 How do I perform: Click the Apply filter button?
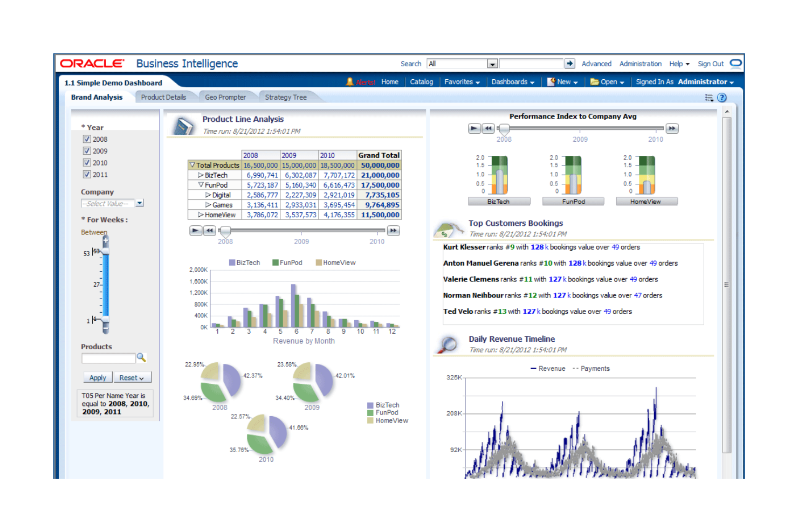[97, 377]
